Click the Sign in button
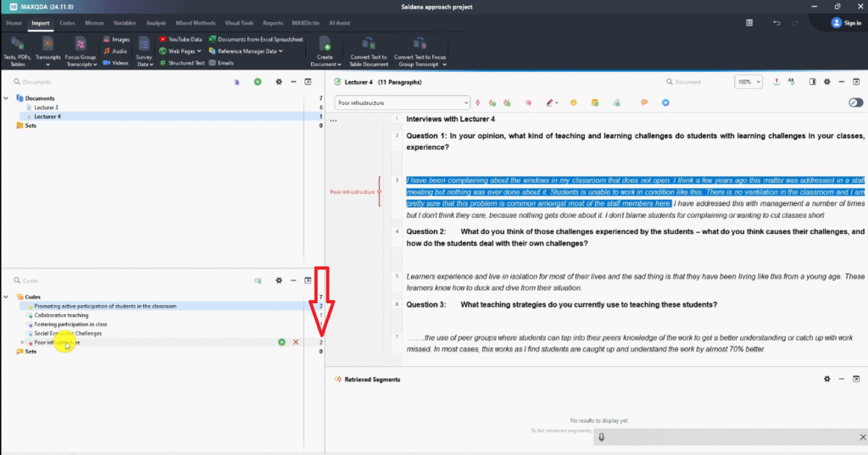The height and width of the screenshot is (455, 868). pos(846,23)
